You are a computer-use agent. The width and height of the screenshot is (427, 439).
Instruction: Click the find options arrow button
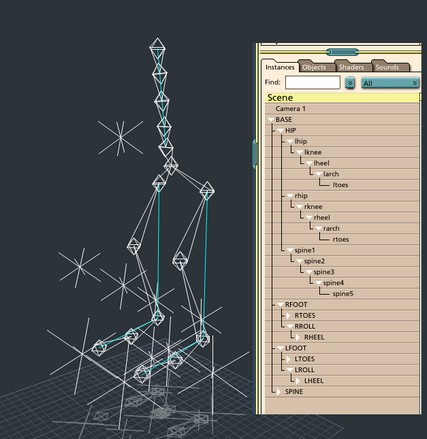(350, 83)
